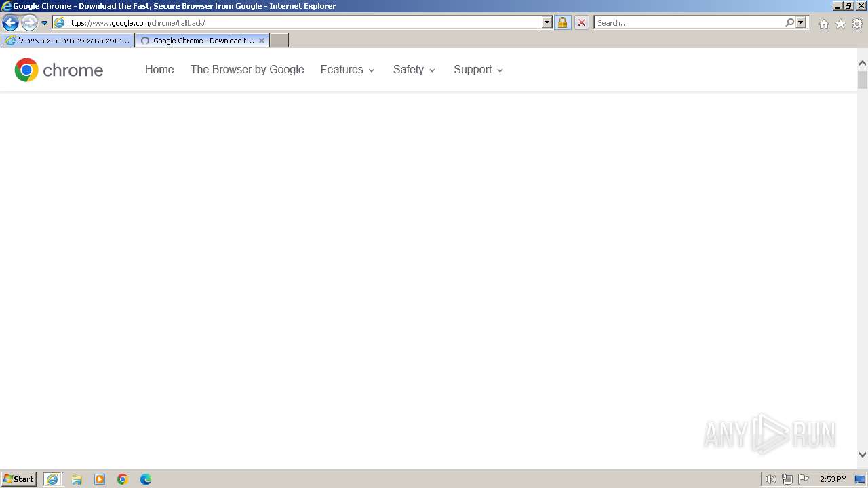This screenshot has width=868, height=488.
Task: Open the IE Tools gear icon
Action: (x=857, y=24)
